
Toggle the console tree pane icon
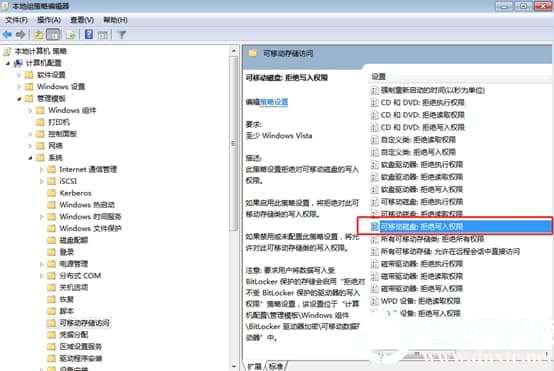[53, 35]
